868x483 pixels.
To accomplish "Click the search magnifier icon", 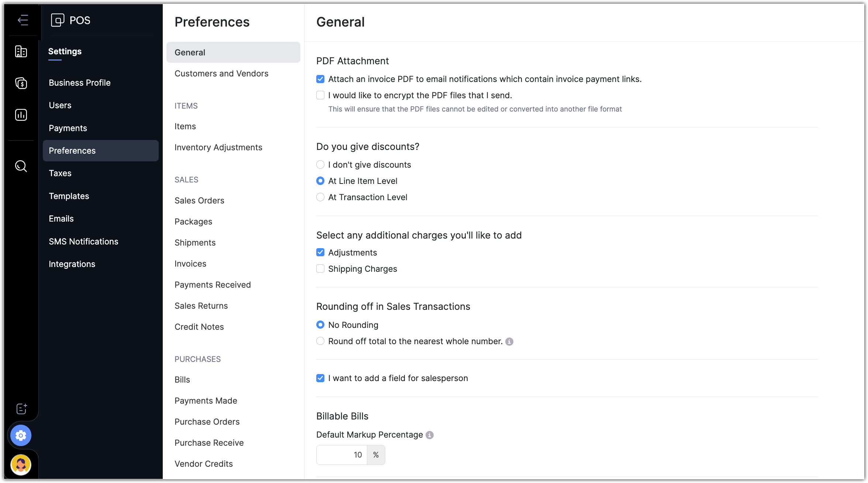I will (x=21, y=166).
